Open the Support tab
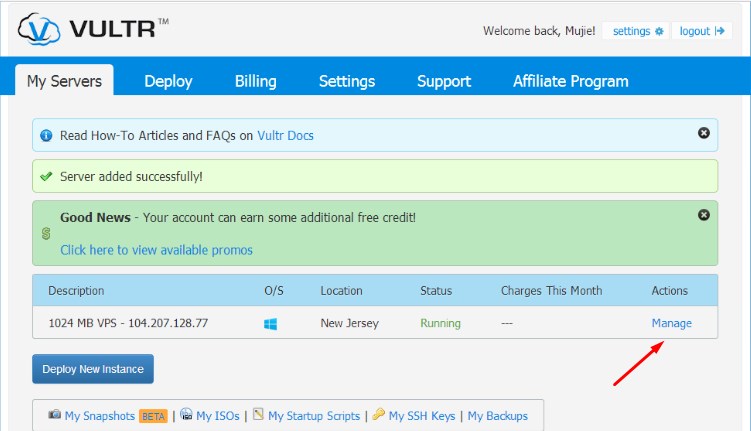 (x=444, y=81)
